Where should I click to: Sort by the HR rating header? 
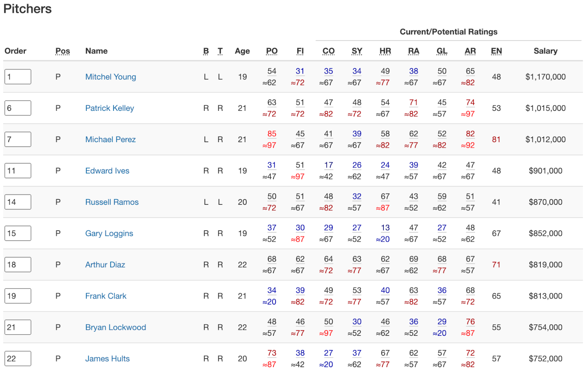[x=385, y=51]
